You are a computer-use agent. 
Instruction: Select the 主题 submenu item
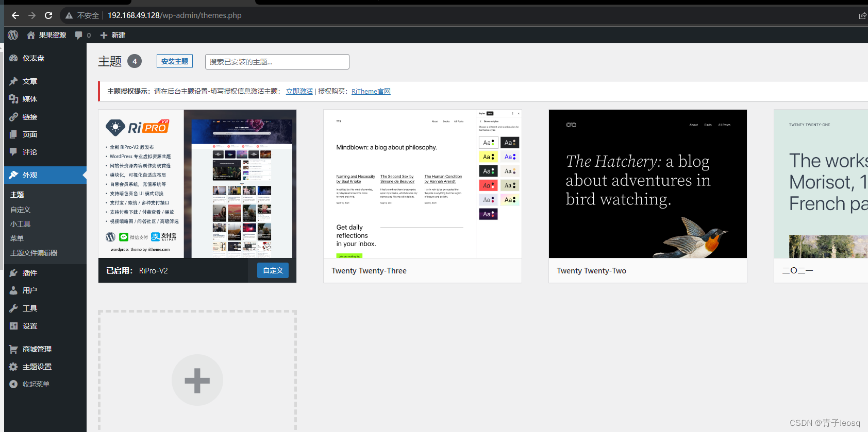pyautogui.click(x=17, y=195)
